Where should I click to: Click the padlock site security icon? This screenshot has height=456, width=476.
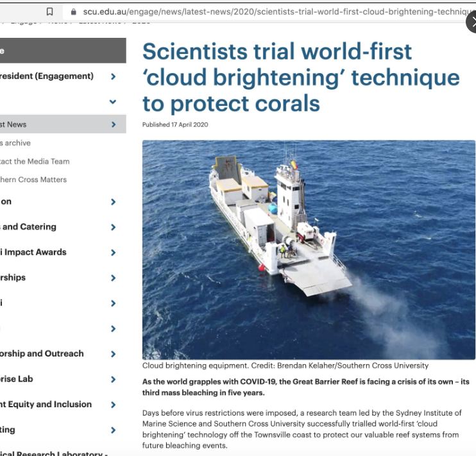[x=73, y=12]
